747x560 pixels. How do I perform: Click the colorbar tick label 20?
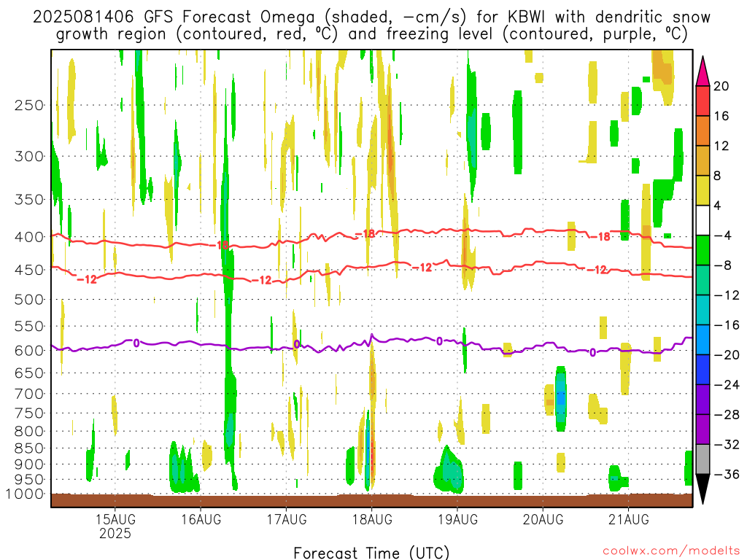pyautogui.click(x=721, y=86)
